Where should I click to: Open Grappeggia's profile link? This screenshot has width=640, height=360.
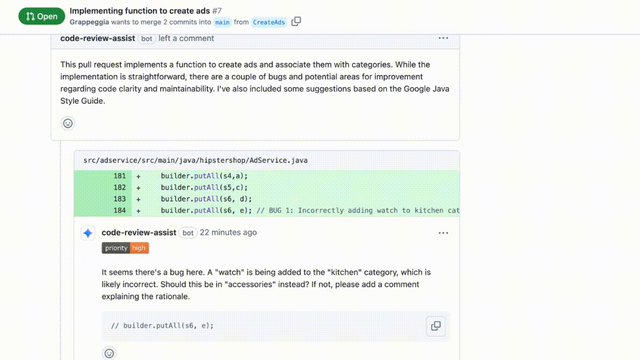point(89,22)
